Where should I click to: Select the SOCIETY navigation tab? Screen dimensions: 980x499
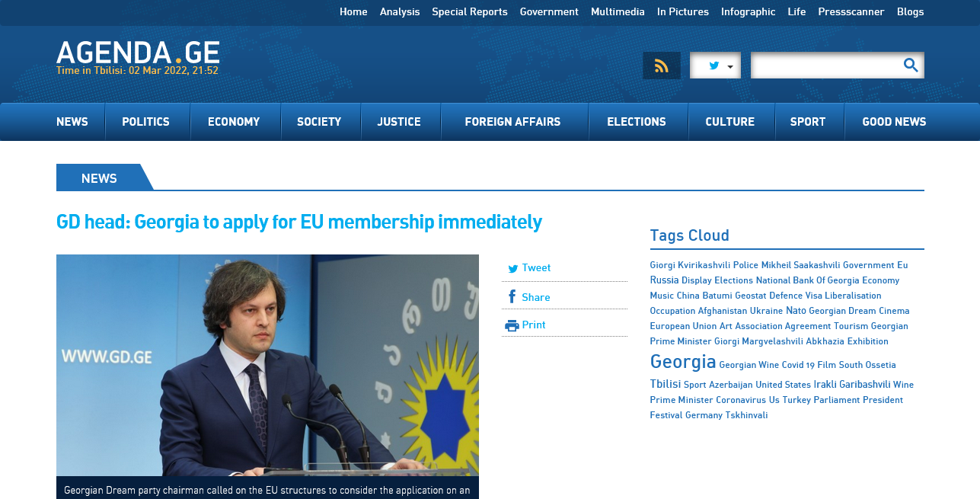point(319,122)
